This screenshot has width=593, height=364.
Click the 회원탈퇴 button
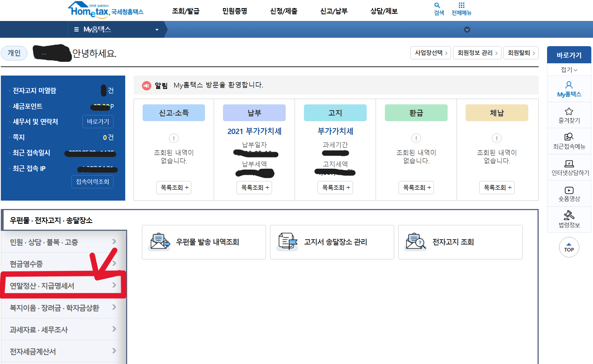521,53
